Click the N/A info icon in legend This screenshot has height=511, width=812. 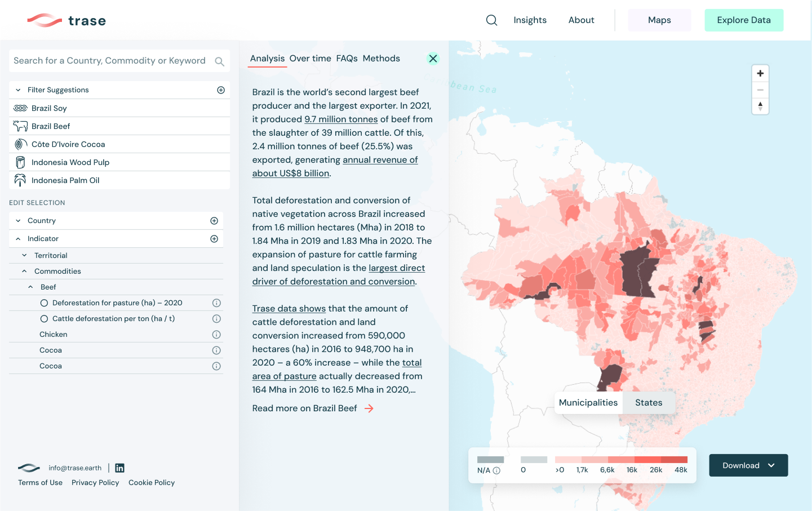pos(496,470)
